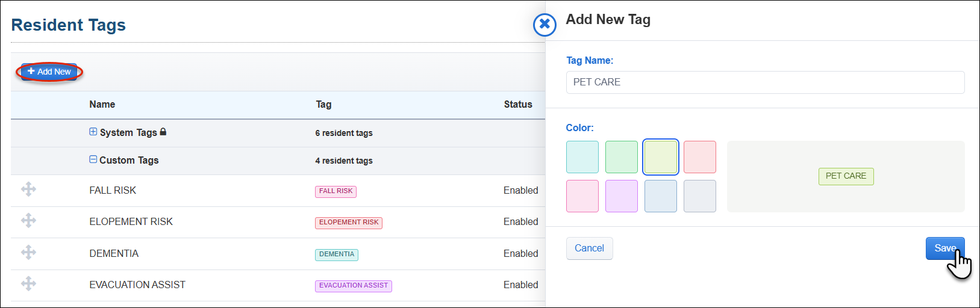Grab the move handle for EVACUATION ASSIST

tap(28, 284)
